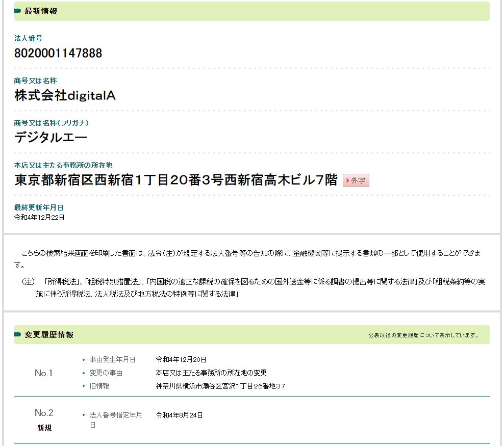Click the 変更履歴情報 section heading
Viewport: 504px width, 446px height.
point(49,335)
